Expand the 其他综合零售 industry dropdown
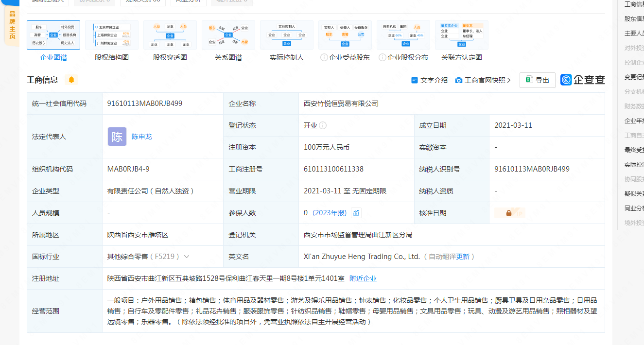 click(x=187, y=257)
